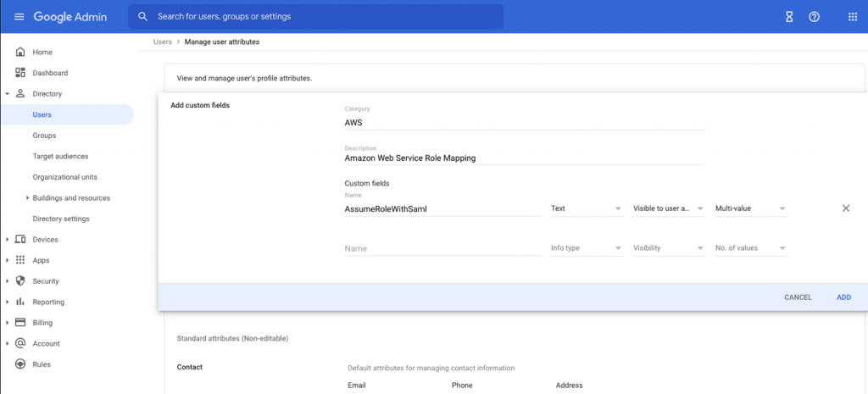Open the Help question mark icon

[814, 17]
